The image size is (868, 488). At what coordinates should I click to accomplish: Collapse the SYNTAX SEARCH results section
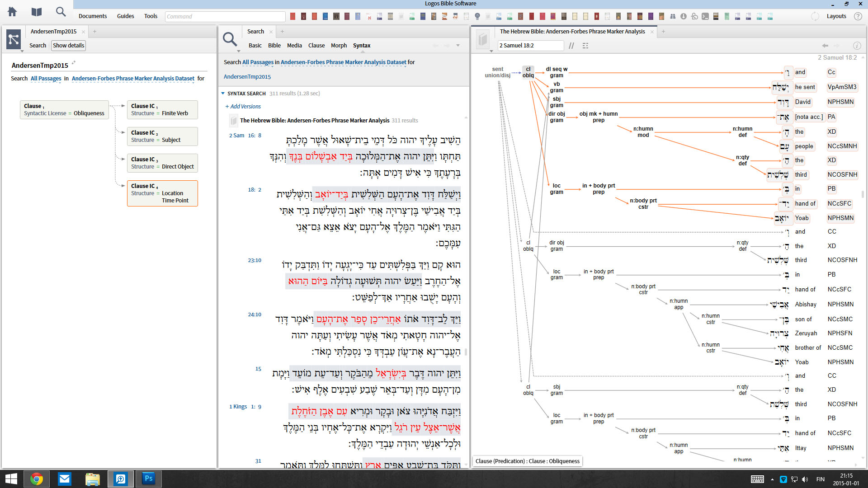point(223,94)
